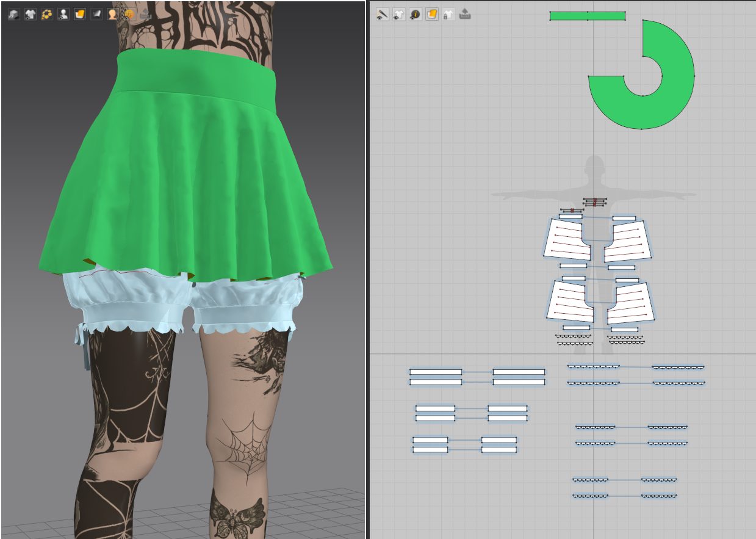This screenshot has width=756, height=539.
Task: Select orange textured surface icon in 3D toolbar
Action: coord(79,14)
